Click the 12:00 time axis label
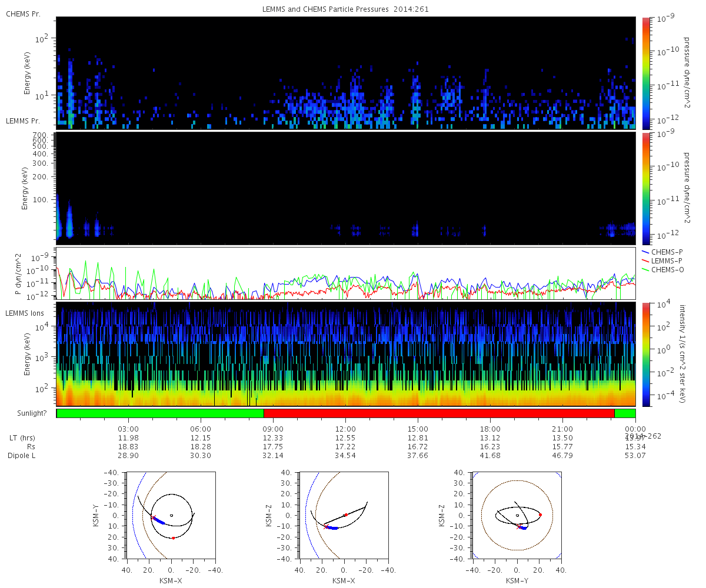 coord(345,429)
